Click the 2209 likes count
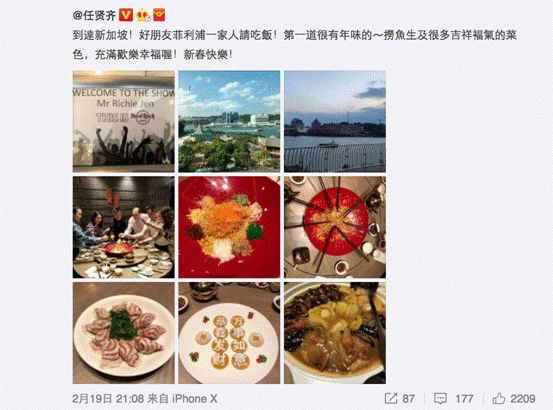Screen dimensions: 553x410 (x=523, y=399)
